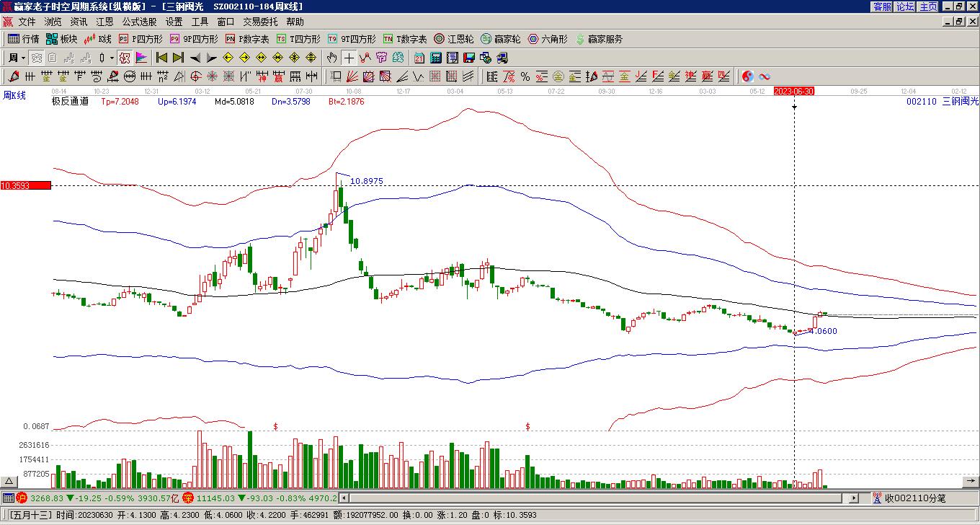The height and width of the screenshot is (525, 980).
Task: Select the percent (%) line tool
Action: (x=525, y=76)
